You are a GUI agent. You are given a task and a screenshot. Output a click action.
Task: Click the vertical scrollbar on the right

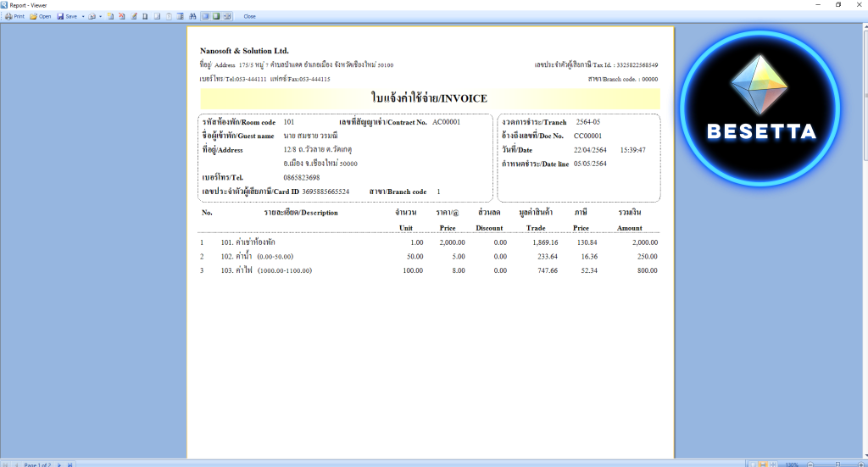(864, 127)
